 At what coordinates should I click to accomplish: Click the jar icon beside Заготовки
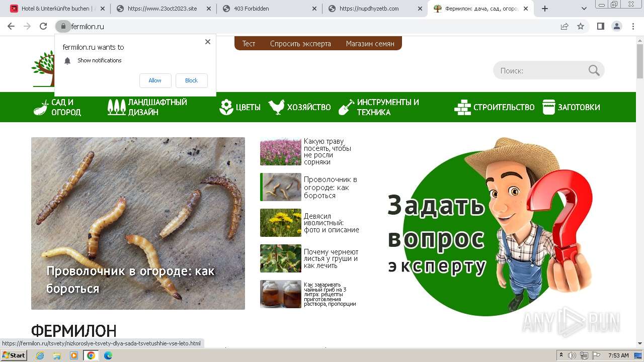pyautogui.click(x=548, y=107)
